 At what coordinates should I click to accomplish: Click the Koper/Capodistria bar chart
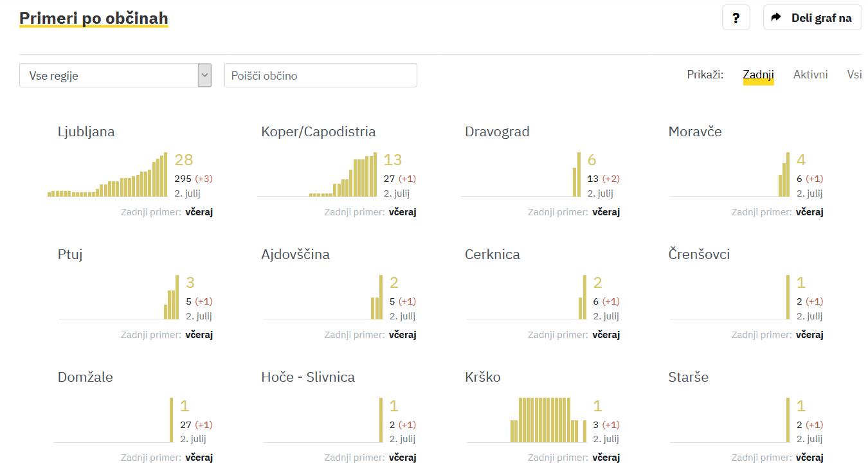click(x=318, y=175)
